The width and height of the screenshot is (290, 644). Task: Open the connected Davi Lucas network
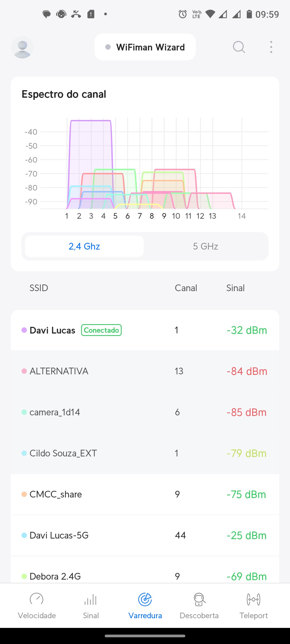pyautogui.click(x=145, y=330)
